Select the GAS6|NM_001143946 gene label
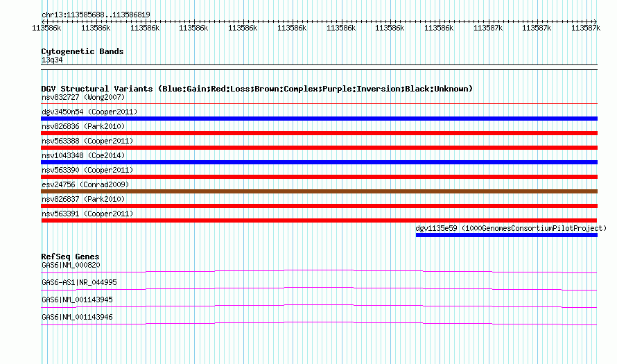Viewport: 617px width, 364px height. click(77, 317)
